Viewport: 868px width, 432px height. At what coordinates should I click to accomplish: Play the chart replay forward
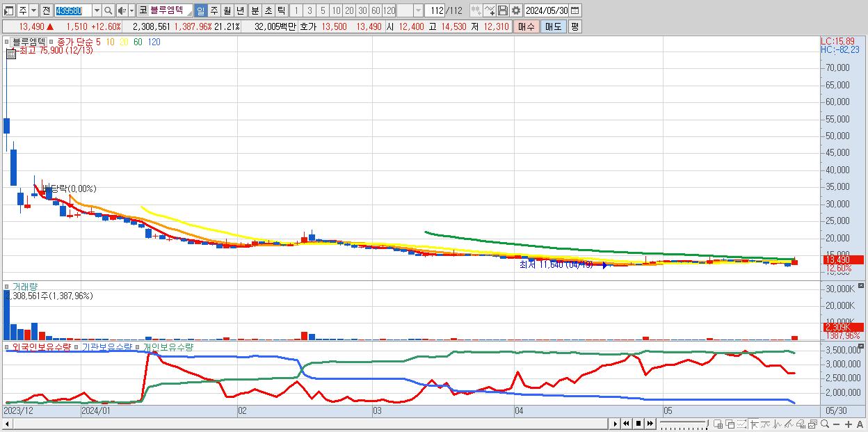pos(616,424)
